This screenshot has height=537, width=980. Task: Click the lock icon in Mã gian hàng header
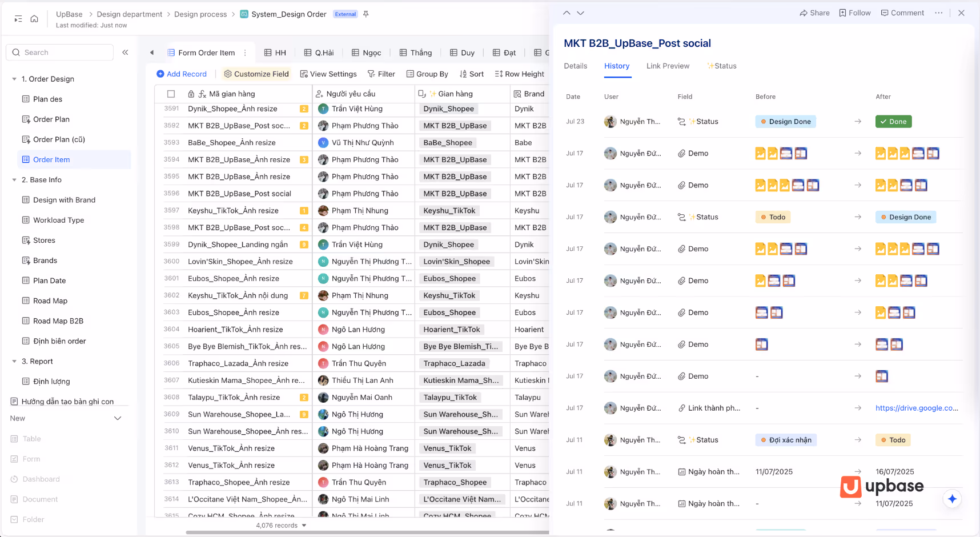[x=191, y=94]
